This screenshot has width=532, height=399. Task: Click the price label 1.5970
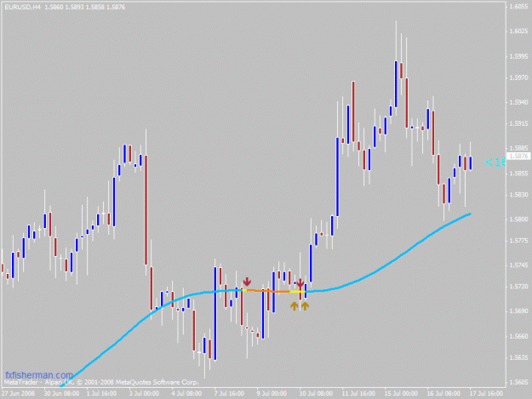(518, 77)
